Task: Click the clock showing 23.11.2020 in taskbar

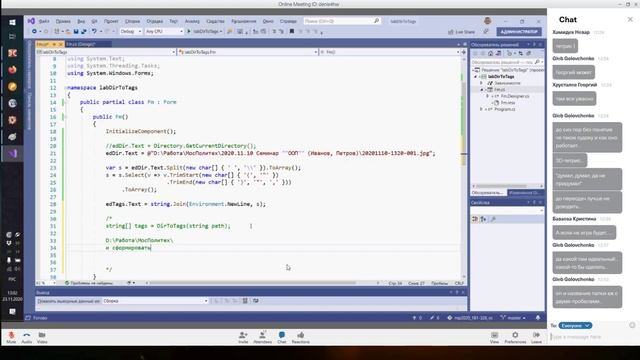Action: pyautogui.click(x=12, y=296)
